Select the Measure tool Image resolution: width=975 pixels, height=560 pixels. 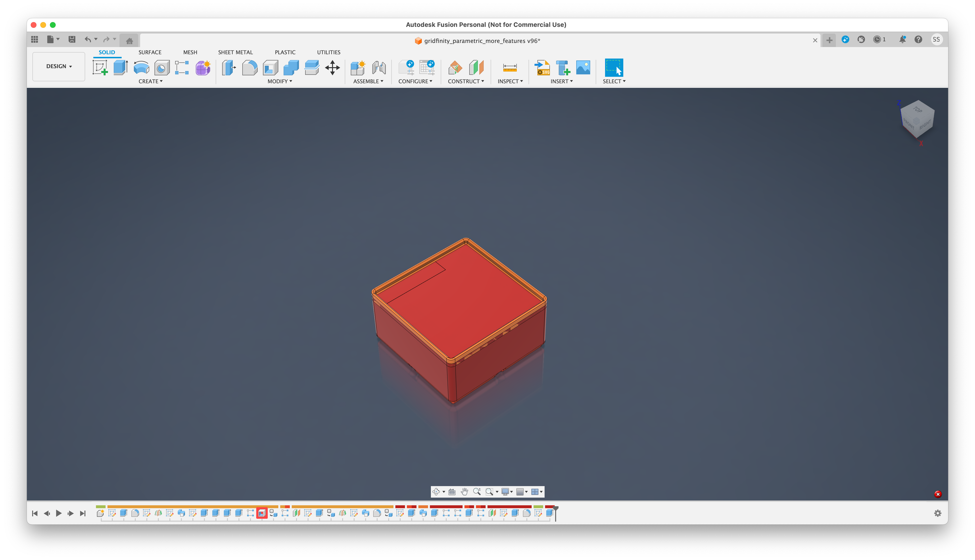pyautogui.click(x=510, y=68)
